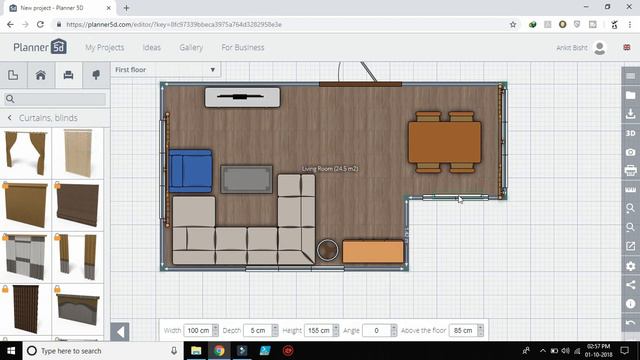This screenshot has width=640, height=360.
Task: Open the floor plan rooms tab icon
Action: tap(13, 75)
